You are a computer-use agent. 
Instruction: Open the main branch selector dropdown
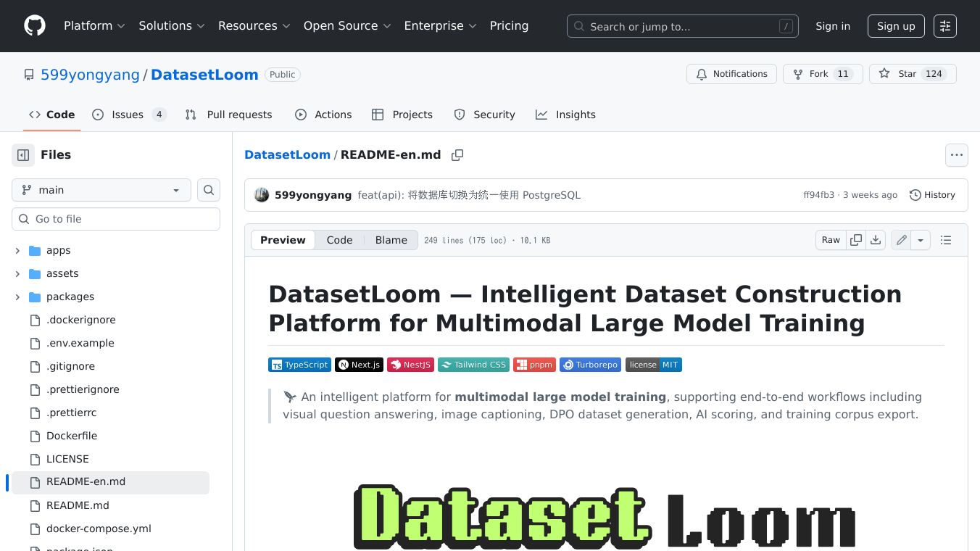[101, 190]
